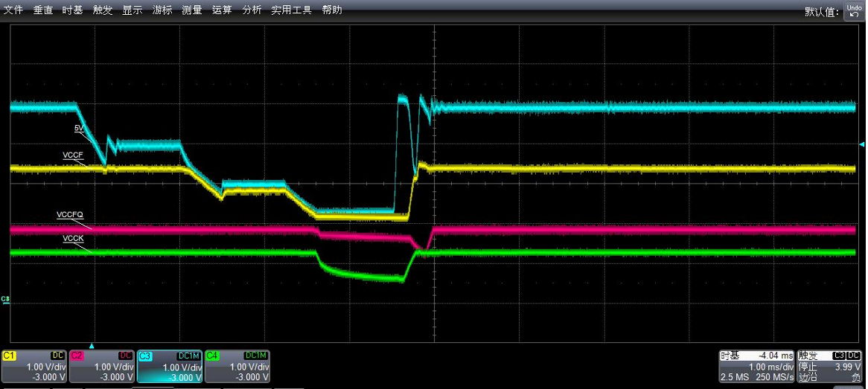Open the 游标 (Cursors) menu
The height and width of the screenshot is (389, 868).
tap(162, 10)
